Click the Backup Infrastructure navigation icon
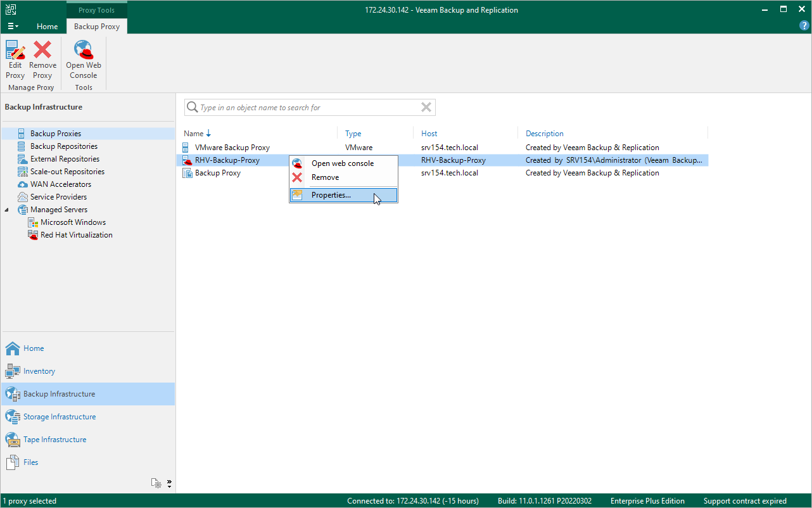 [13, 394]
